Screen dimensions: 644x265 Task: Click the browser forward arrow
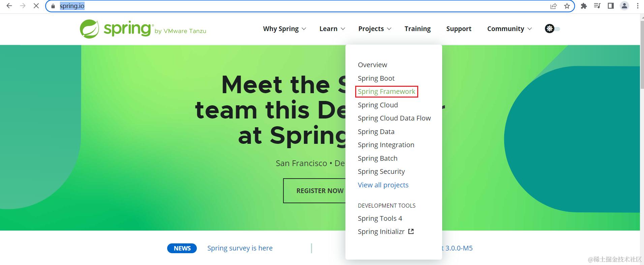23,6
